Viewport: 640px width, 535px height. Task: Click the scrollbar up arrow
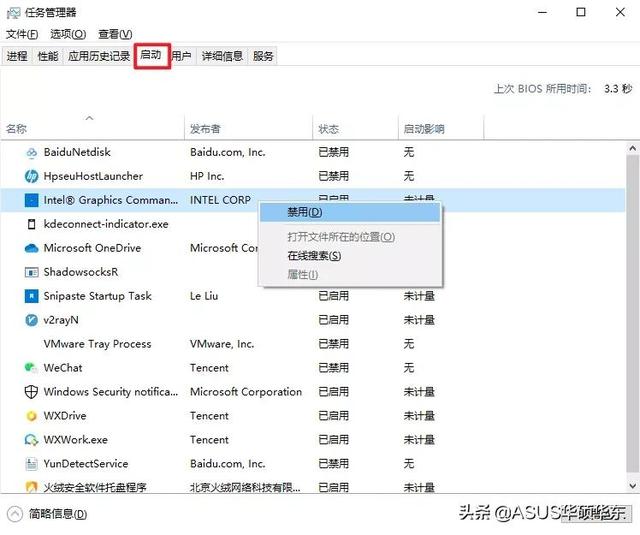[x=632, y=149]
